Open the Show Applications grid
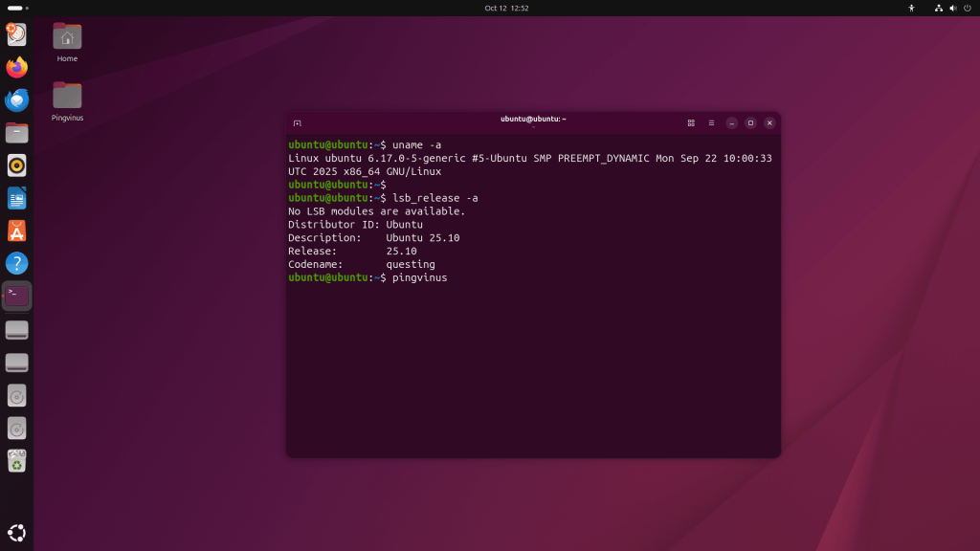This screenshot has height=551, width=980. pyautogui.click(x=15, y=532)
